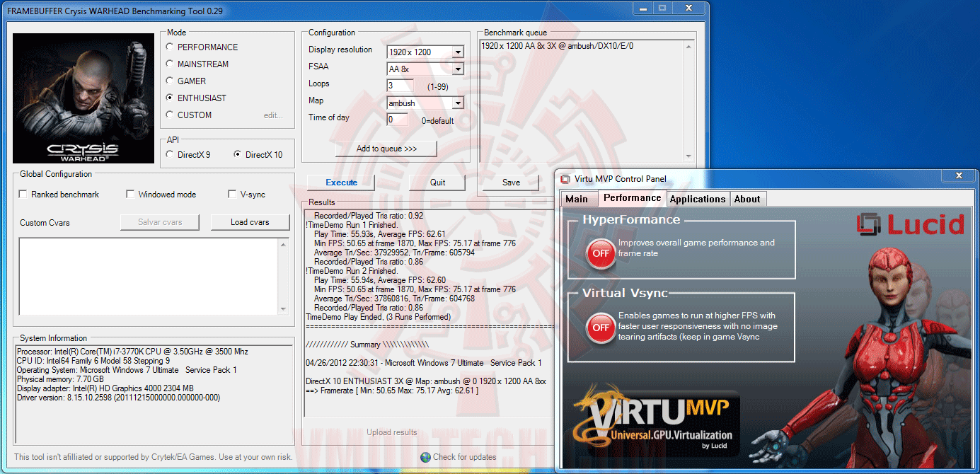Click the Processor line in System Information

point(132,352)
